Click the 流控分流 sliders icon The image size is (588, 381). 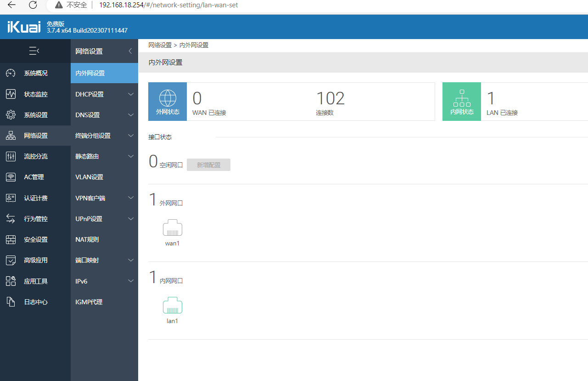tap(11, 156)
